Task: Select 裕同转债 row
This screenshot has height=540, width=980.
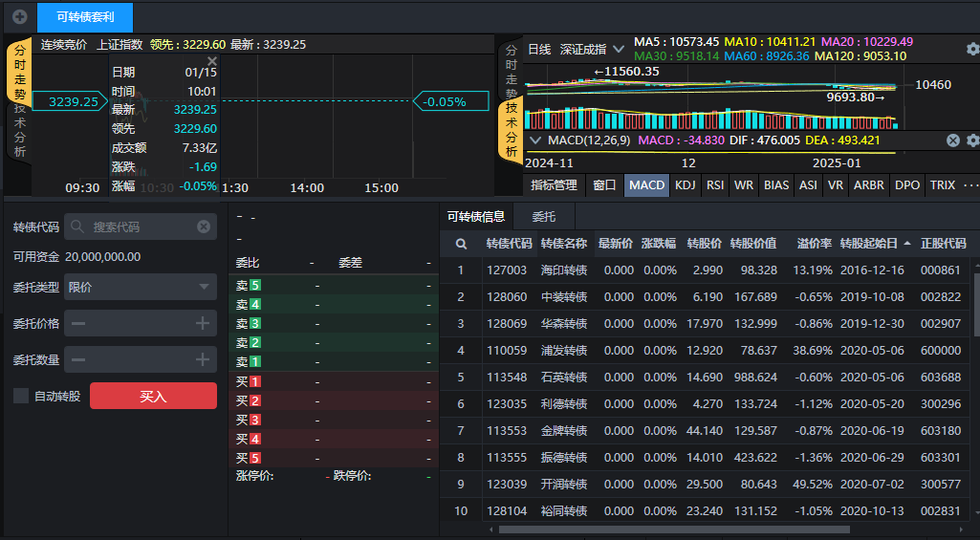Action: (707, 510)
